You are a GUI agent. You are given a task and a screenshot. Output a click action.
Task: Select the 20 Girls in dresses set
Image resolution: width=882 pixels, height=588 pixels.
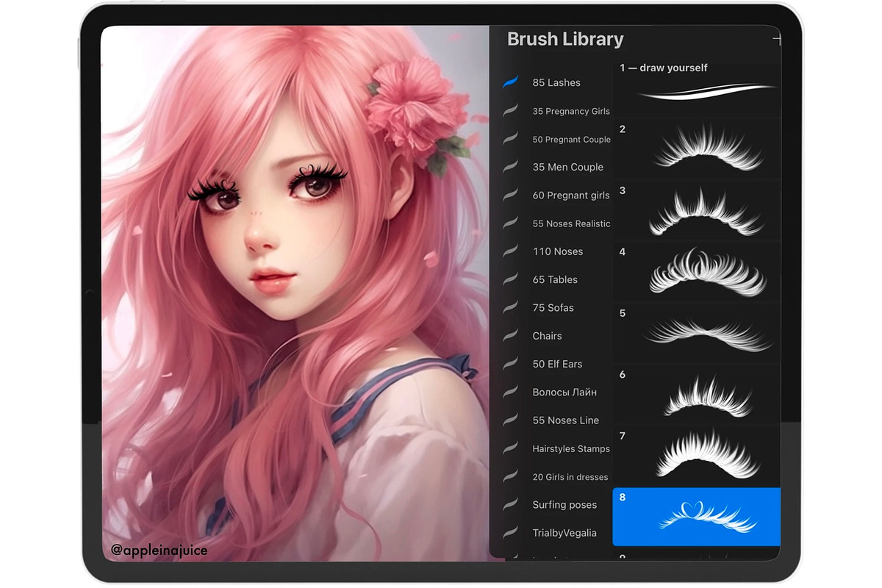[570, 477]
